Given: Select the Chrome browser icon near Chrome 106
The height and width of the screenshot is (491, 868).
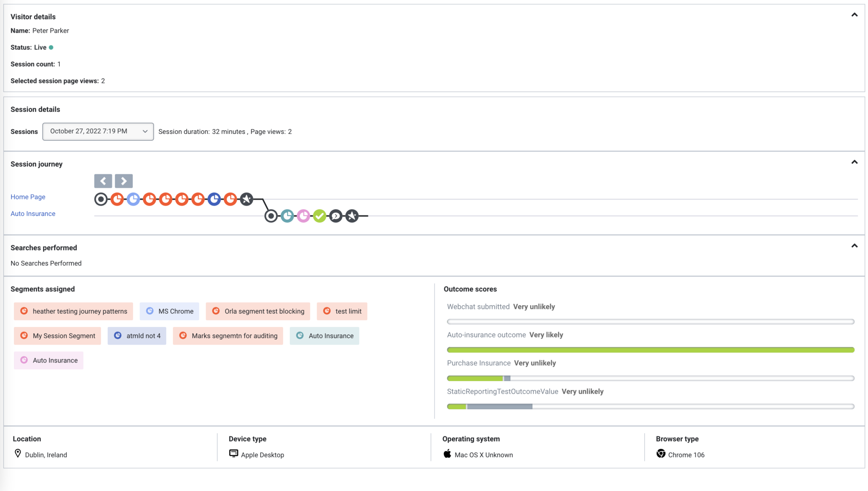Looking at the screenshot, I should point(661,454).
